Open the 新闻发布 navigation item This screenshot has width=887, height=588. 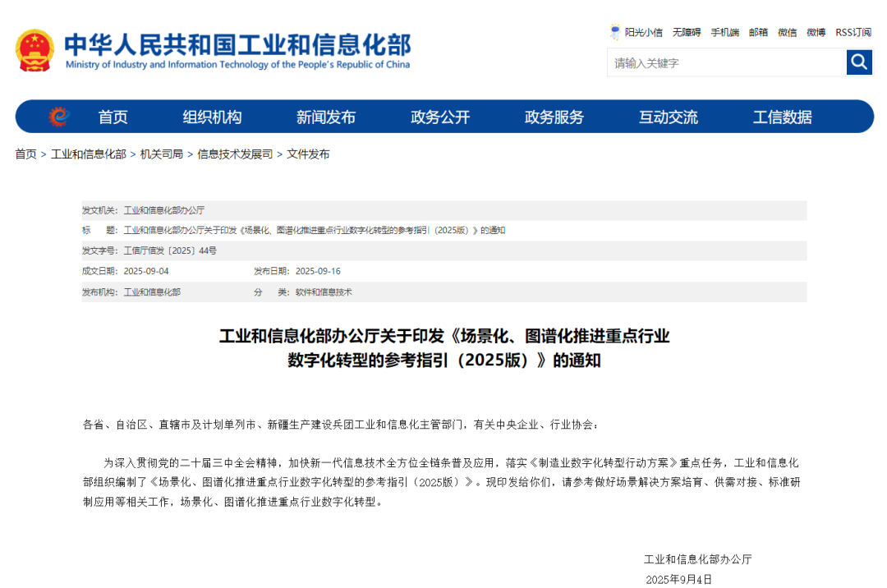pos(326,117)
